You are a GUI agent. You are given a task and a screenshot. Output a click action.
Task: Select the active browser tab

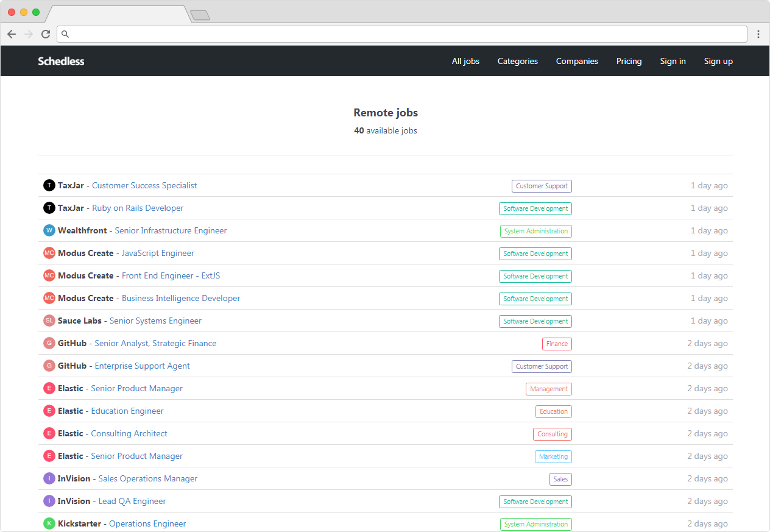117,15
